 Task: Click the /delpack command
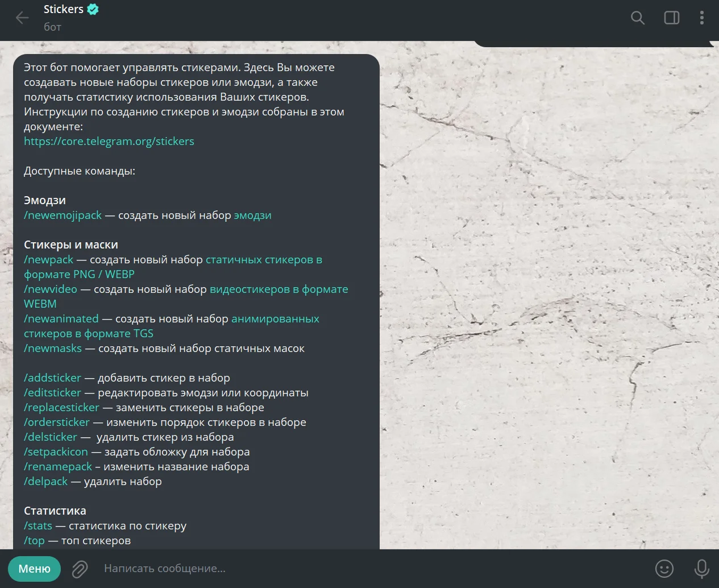[45, 481]
